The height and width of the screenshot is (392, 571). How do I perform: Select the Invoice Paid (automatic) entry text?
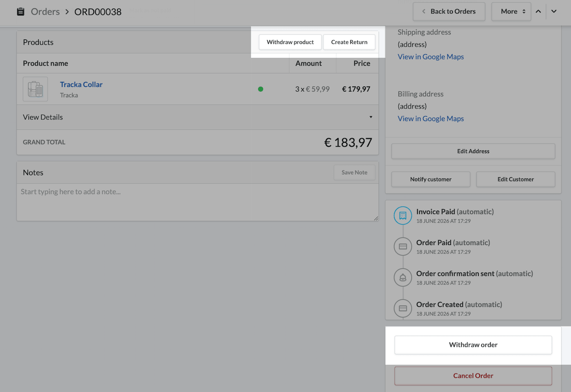455,211
